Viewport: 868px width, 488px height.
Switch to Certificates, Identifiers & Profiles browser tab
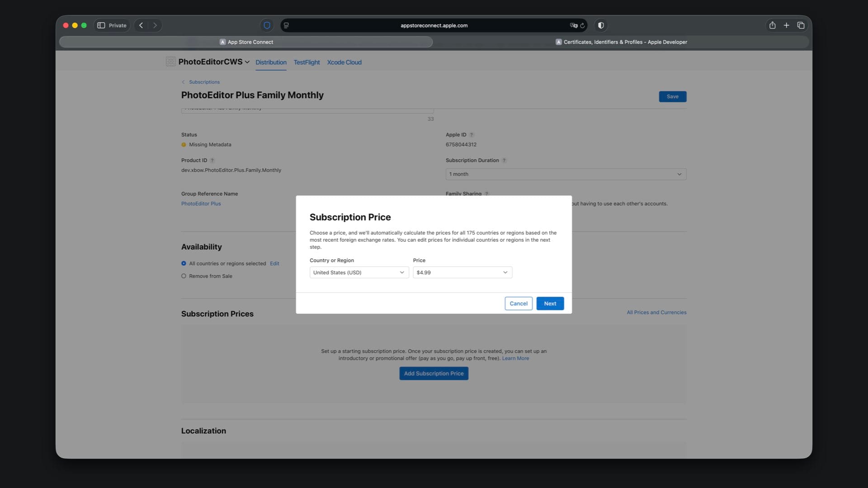[621, 42]
